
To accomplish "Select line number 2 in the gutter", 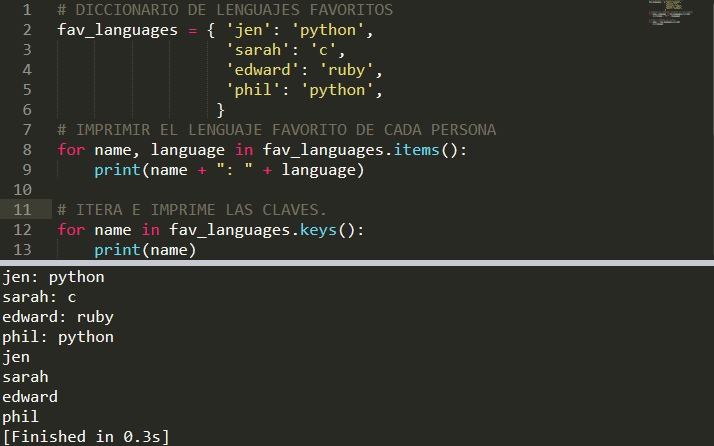I will (x=27, y=30).
